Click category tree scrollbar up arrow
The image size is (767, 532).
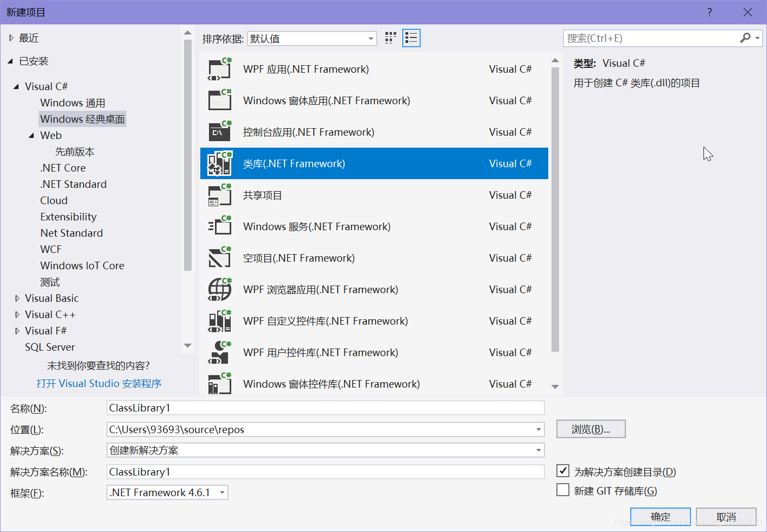coord(188,33)
